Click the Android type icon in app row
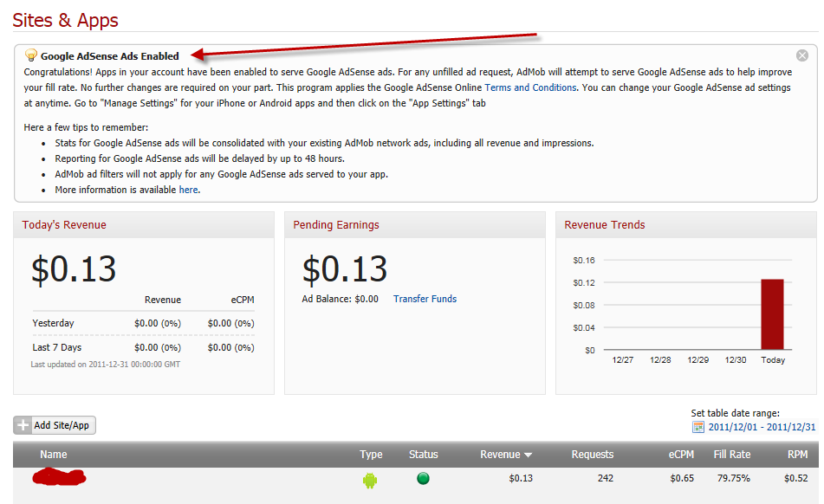Viewport: 824px width, 504px height. [370, 480]
